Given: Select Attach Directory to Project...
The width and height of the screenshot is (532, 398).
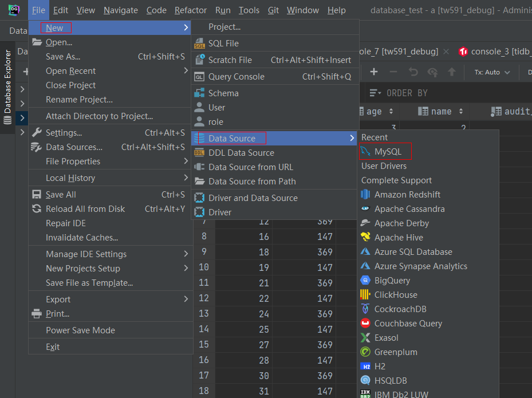Looking at the screenshot, I should tap(111, 116).
